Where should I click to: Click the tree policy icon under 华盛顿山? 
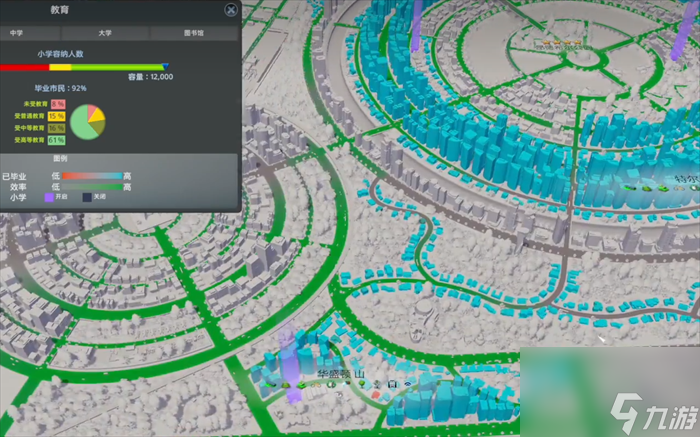pyautogui.click(x=362, y=384)
